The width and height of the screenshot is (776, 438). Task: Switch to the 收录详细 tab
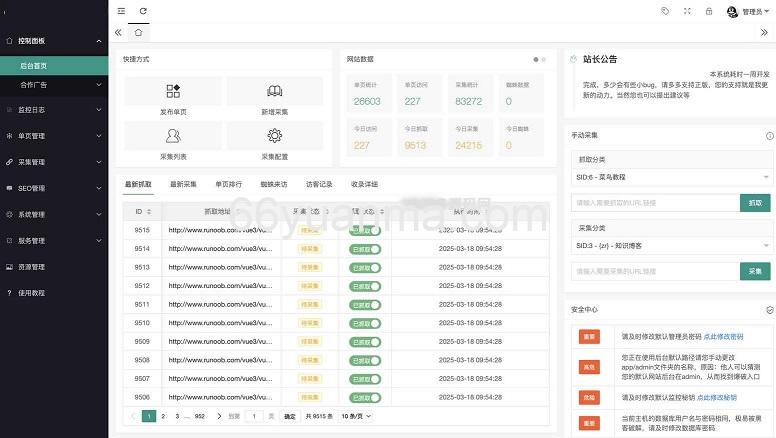tap(364, 184)
